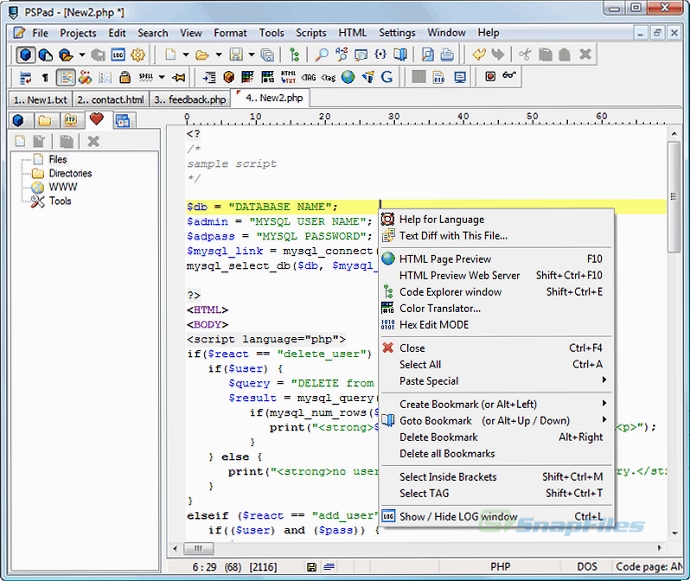Click the SPELL check toolbar icon
This screenshot has height=581, width=690.
146,77
